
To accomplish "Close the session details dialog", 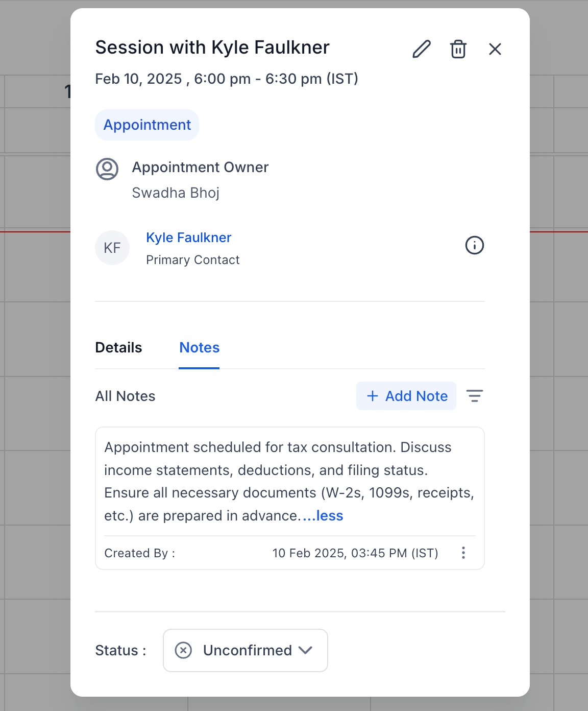I will click(495, 49).
